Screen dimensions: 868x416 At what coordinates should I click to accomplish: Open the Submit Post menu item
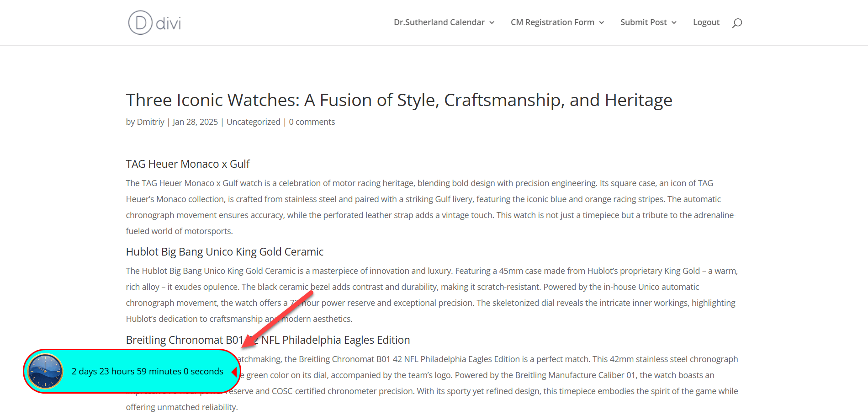tap(644, 22)
